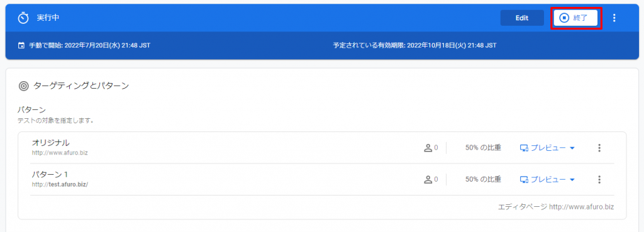Open the more options menu for オリジナル
644x232 pixels.
pos(599,148)
